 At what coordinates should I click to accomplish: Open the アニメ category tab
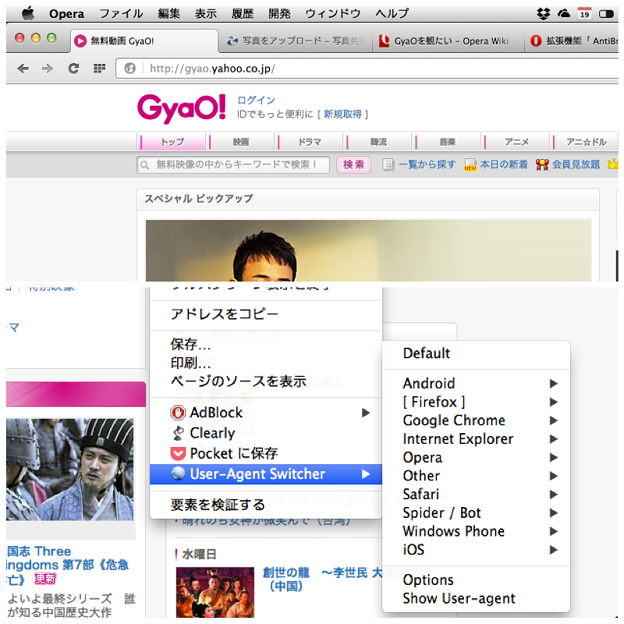(x=517, y=142)
